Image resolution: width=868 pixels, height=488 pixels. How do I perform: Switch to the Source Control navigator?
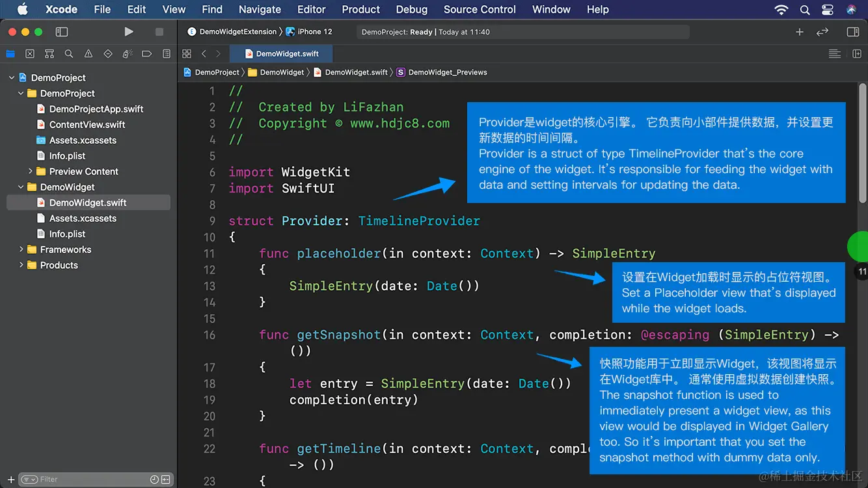click(x=30, y=54)
